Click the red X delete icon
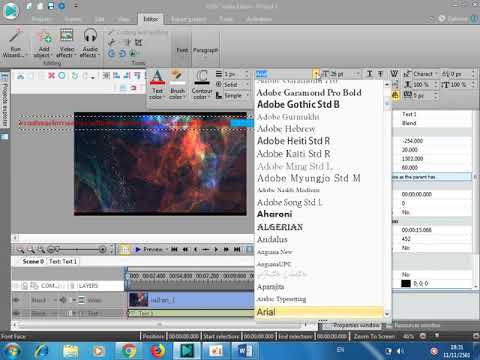The height and width of the screenshot is (360, 480). (51, 76)
